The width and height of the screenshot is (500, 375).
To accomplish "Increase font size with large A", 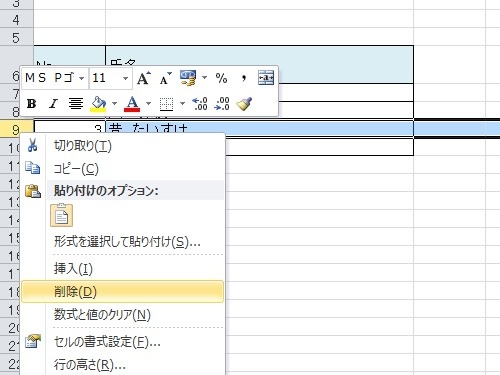I will pyautogui.click(x=144, y=78).
